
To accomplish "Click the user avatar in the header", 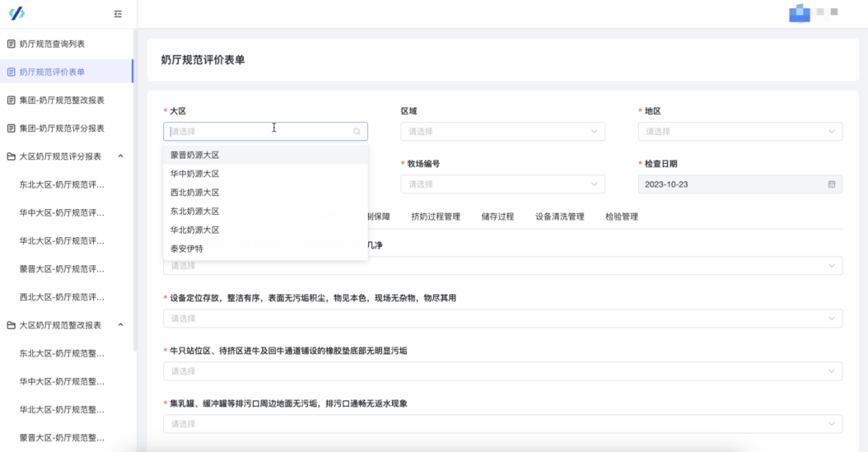I will coord(800,13).
